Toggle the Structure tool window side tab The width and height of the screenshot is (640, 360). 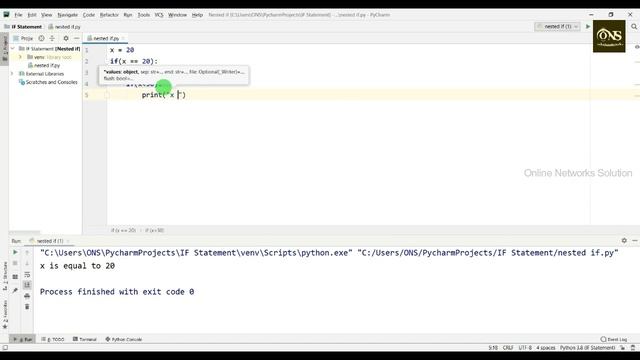click(4, 276)
